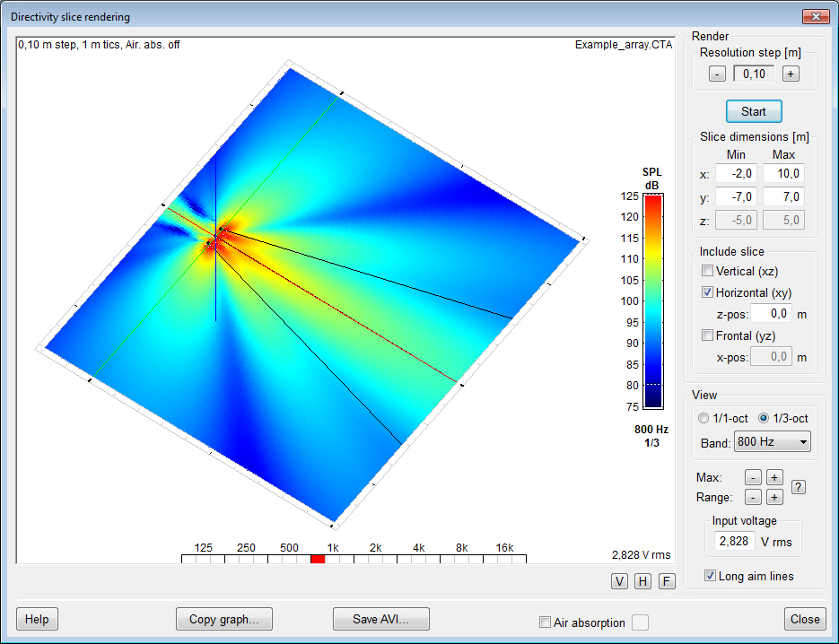Screen dimensions: 839x644
Task: Switch to horizontal view with H button
Action: click(x=642, y=581)
